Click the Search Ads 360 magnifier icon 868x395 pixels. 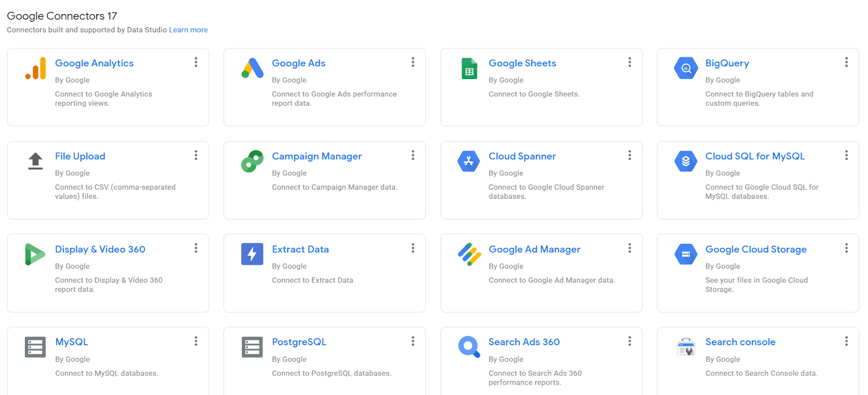(x=469, y=347)
